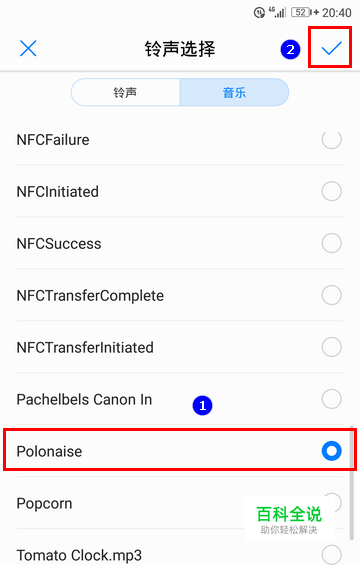Tap the Tomato Clock.mp3 entry
The height and width of the screenshot is (565, 360).
(x=180, y=551)
